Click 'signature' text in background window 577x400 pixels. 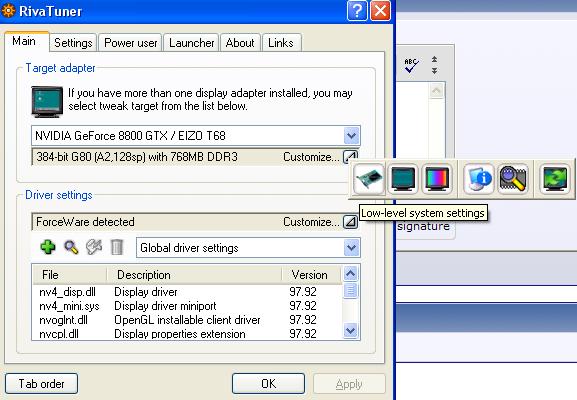423,226
